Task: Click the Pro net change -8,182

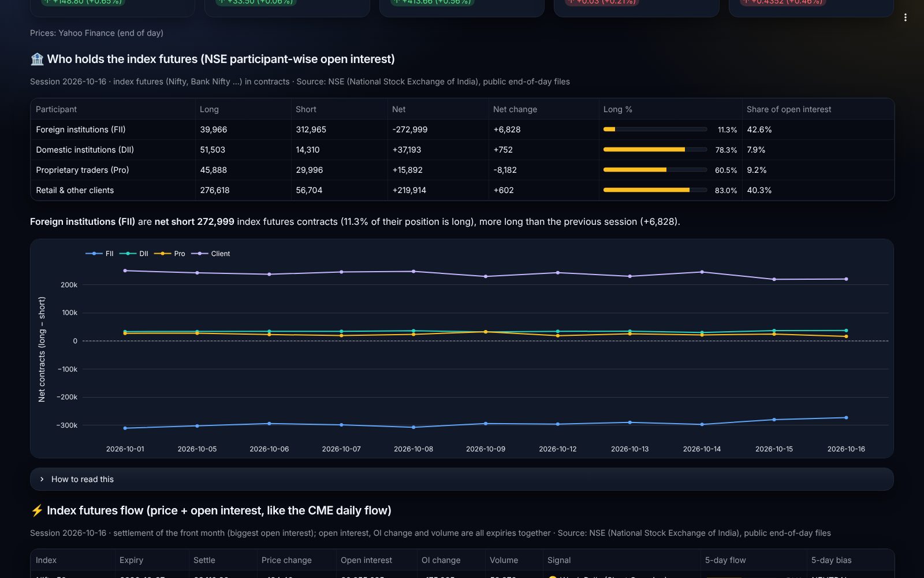Action: (505, 170)
